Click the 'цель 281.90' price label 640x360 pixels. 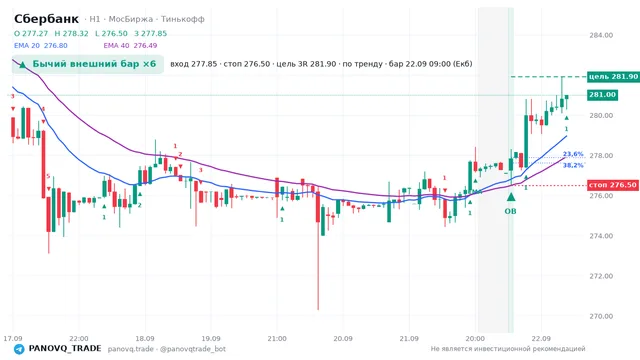[613, 77]
